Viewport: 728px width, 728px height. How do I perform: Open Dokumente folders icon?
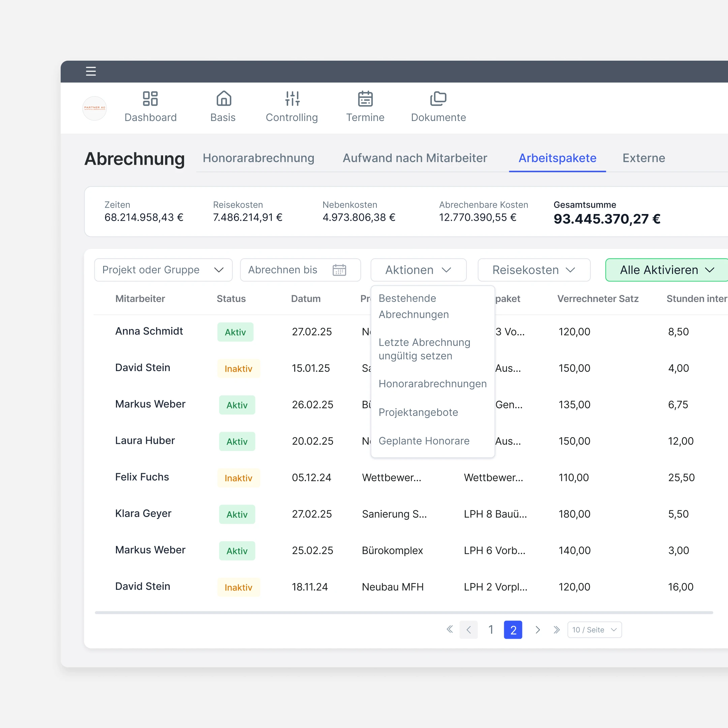pos(438,99)
